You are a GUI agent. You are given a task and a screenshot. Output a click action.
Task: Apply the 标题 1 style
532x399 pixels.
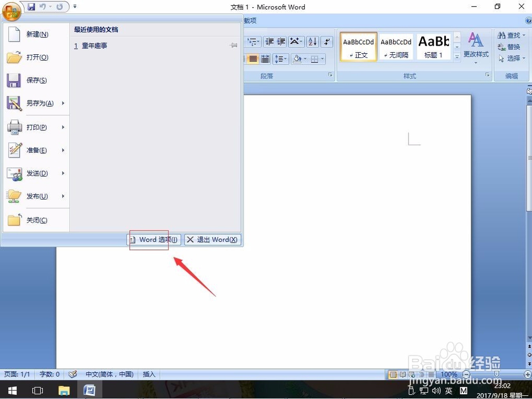tap(434, 47)
